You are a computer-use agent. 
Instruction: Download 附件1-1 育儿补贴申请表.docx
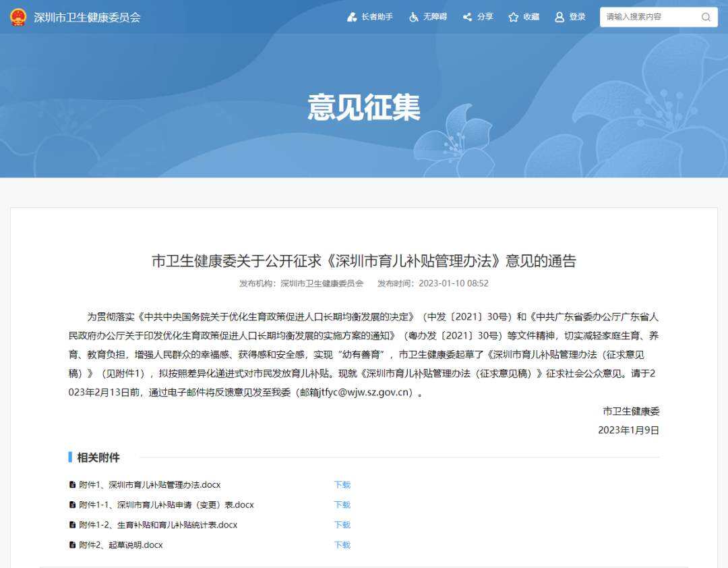pos(342,505)
